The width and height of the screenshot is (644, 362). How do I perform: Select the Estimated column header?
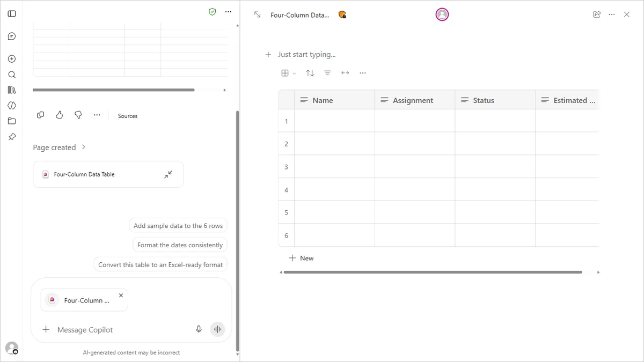567,100
